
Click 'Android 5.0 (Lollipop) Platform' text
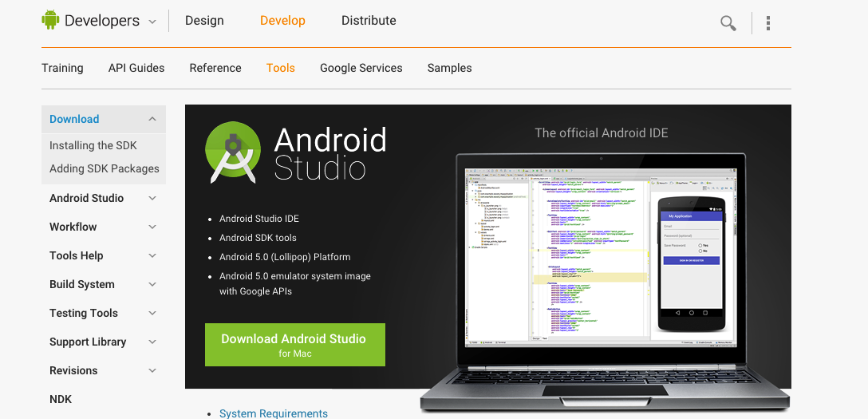[285, 257]
